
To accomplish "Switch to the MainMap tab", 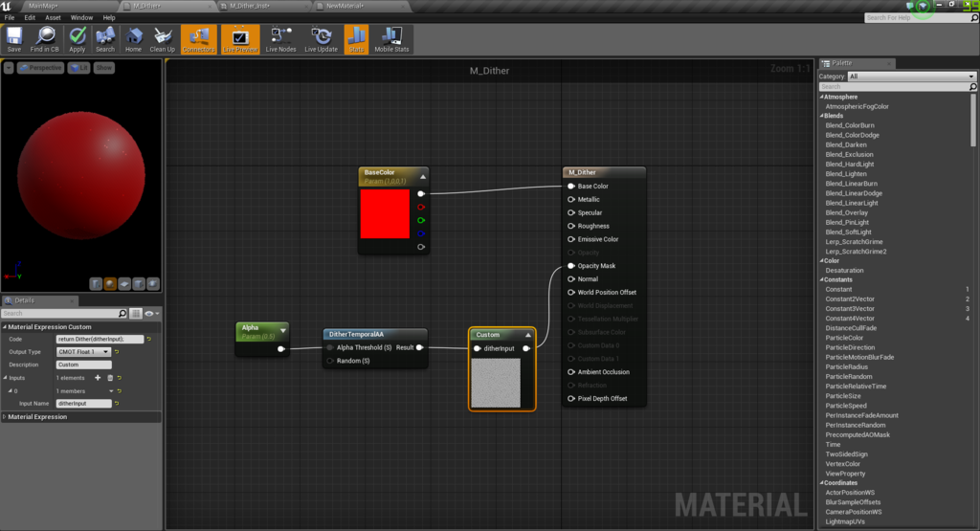I will [43, 6].
